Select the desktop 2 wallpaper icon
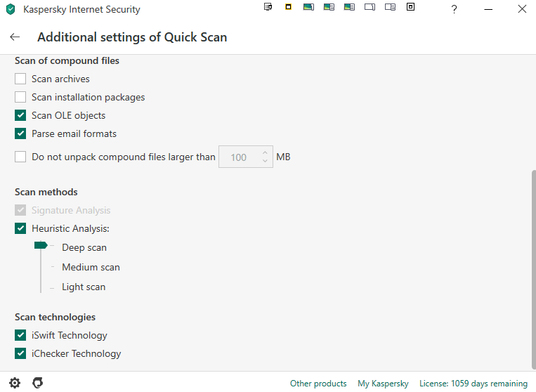The image size is (536, 392). 329,7
